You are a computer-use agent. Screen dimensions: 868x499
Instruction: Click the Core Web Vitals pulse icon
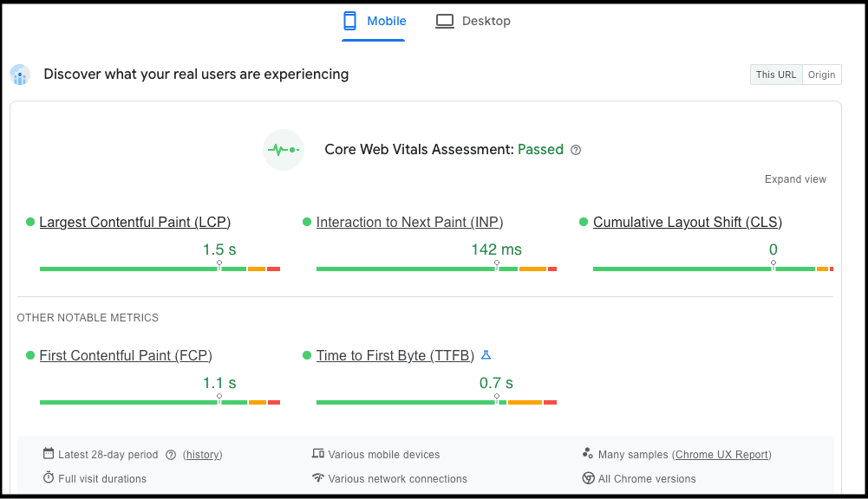coord(284,150)
